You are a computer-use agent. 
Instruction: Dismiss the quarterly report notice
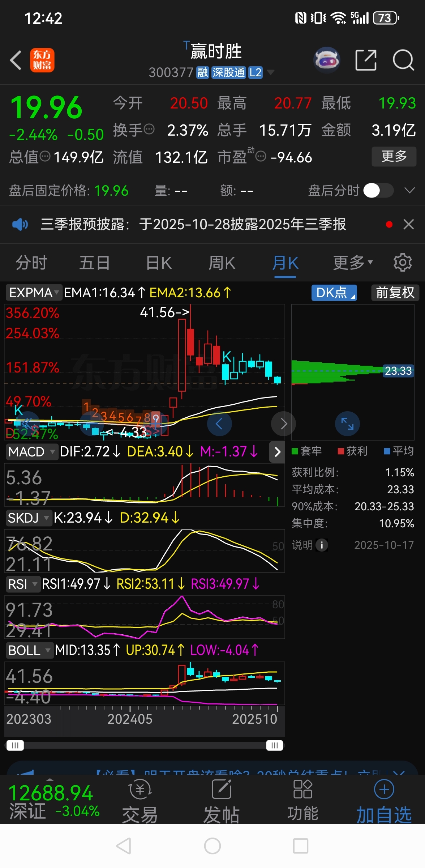coord(409,224)
